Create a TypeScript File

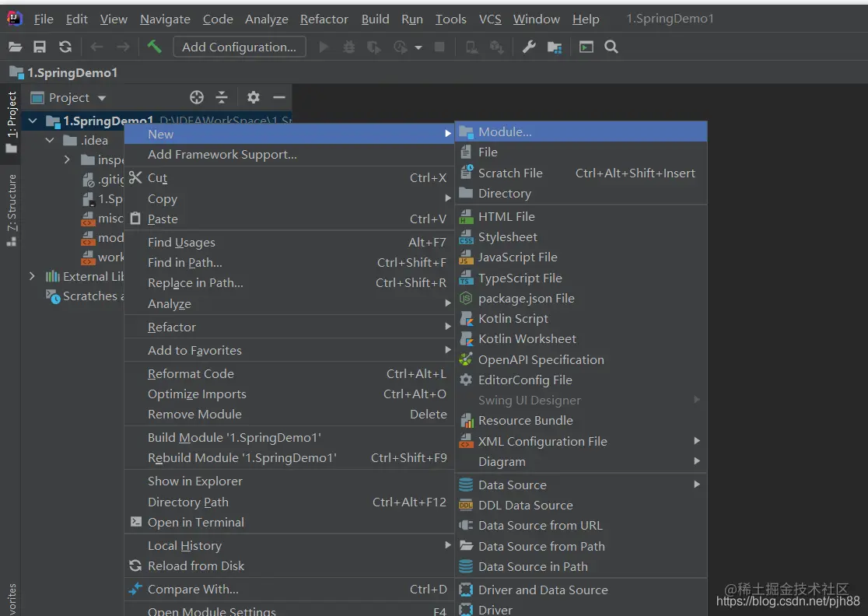click(581, 278)
